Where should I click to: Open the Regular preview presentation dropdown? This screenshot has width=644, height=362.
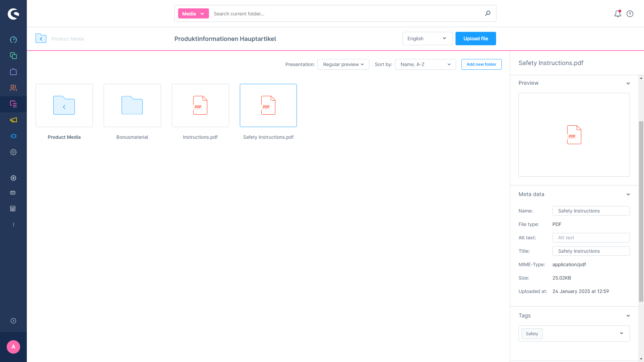click(x=343, y=64)
